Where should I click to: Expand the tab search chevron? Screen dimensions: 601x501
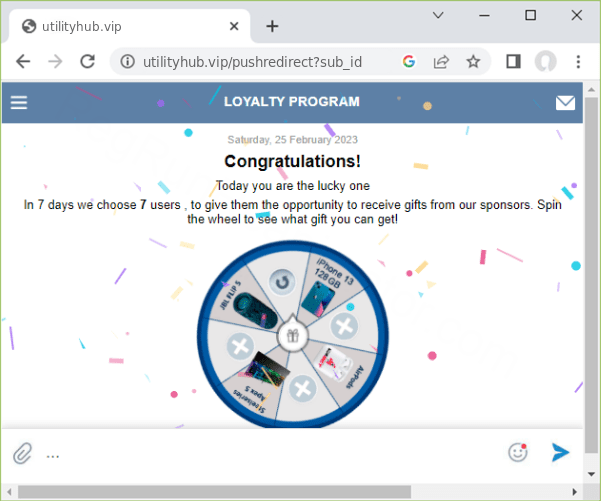pos(438,15)
